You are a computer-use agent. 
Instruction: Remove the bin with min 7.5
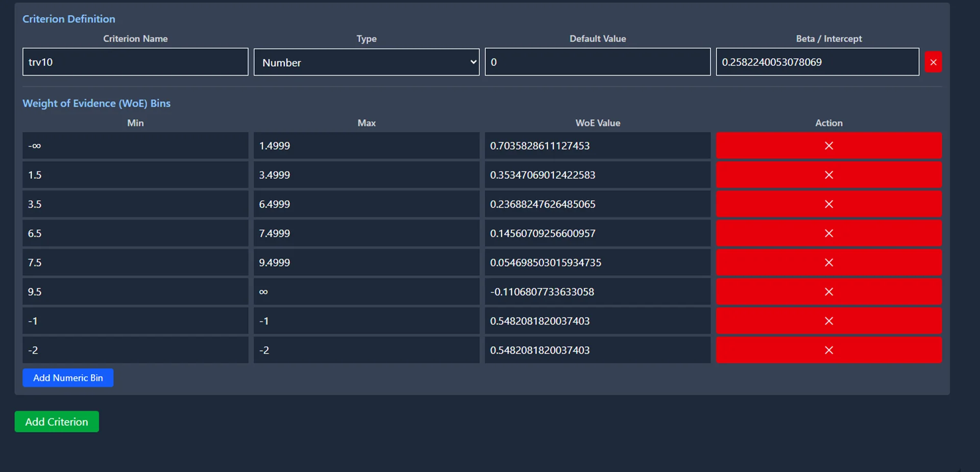pyautogui.click(x=828, y=262)
